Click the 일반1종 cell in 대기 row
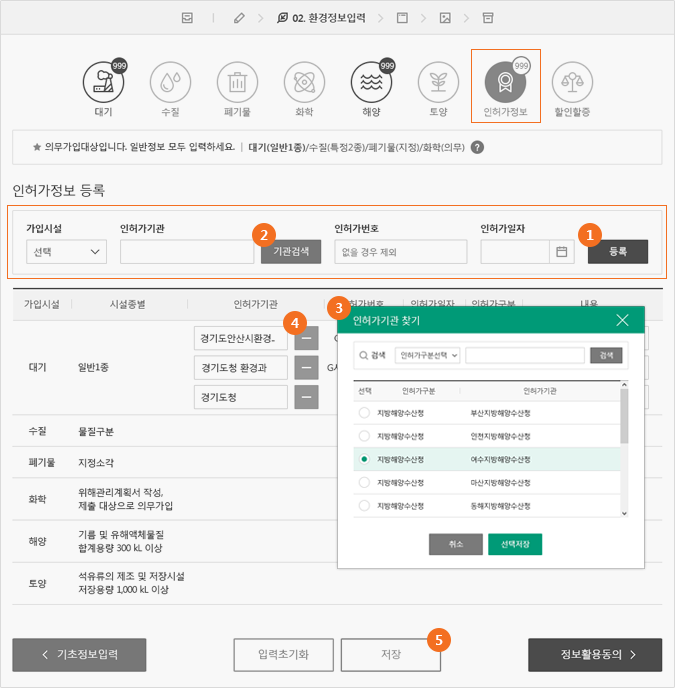This screenshot has width=675, height=688. click(93, 368)
